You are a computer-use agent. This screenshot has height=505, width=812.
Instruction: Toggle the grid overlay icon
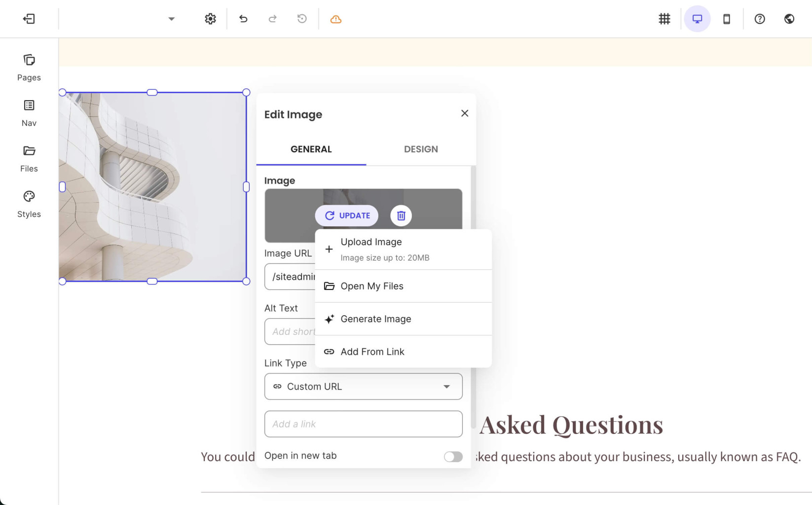tap(664, 19)
